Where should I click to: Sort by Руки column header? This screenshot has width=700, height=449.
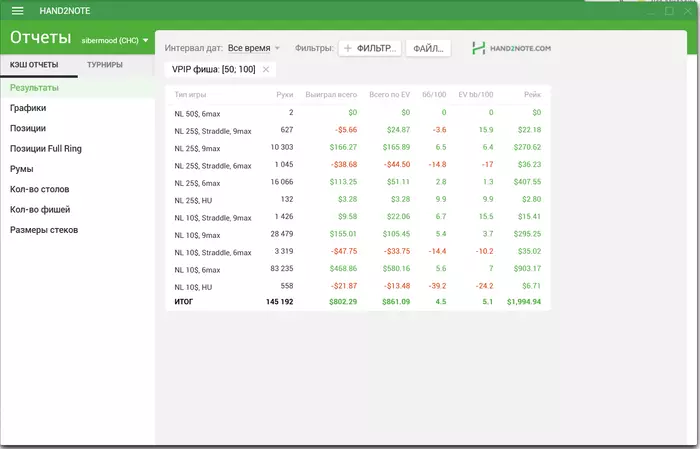point(285,95)
